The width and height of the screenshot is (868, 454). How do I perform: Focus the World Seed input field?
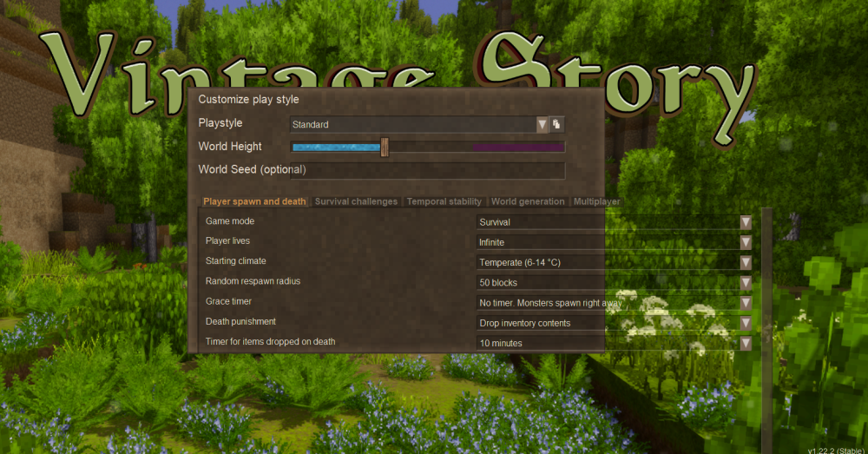[427, 170]
